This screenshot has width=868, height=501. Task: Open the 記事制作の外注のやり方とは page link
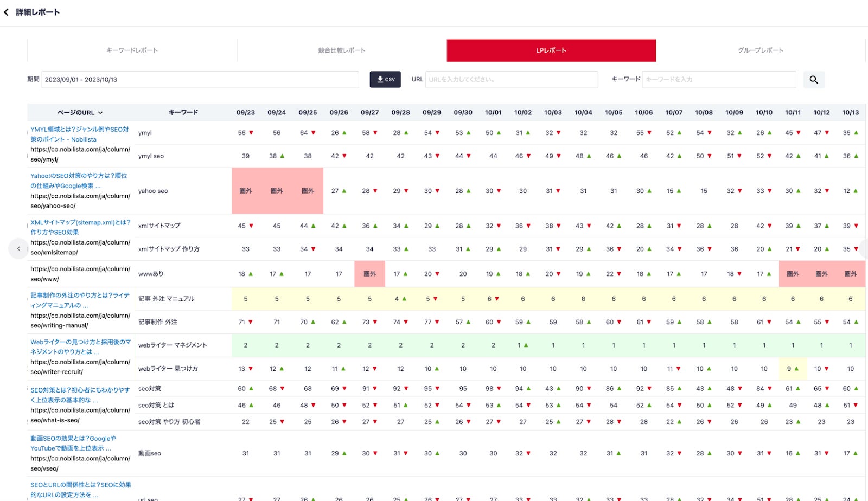[80, 300]
